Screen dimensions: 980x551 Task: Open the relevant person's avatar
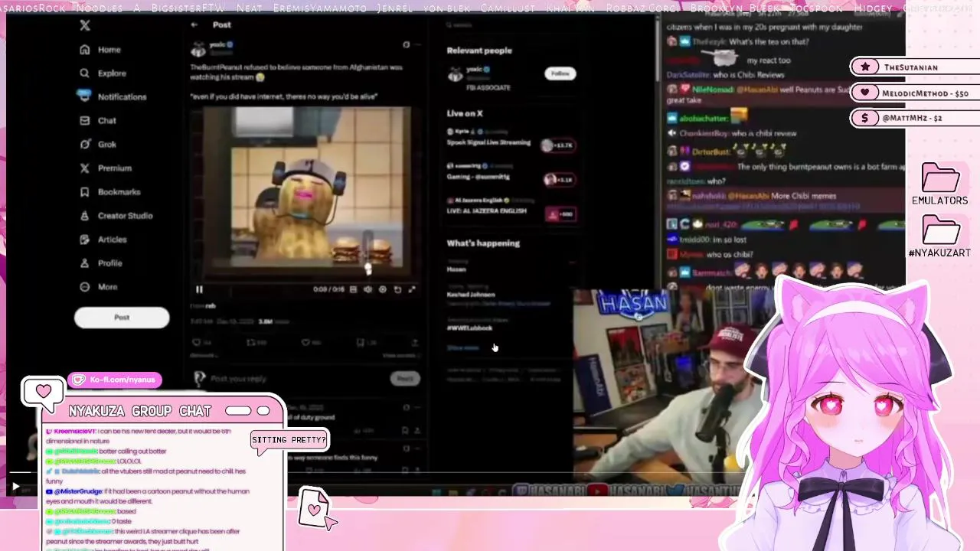click(x=455, y=75)
